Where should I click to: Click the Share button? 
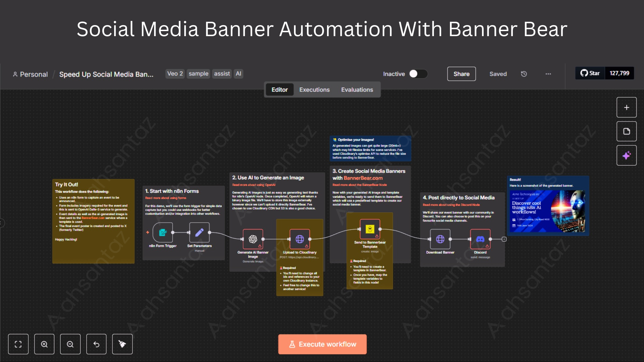click(x=461, y=74)
